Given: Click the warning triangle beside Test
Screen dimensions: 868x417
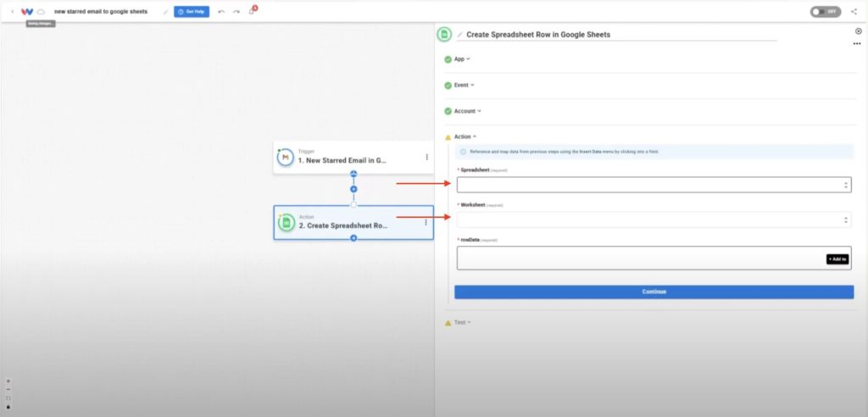Looking at the screenshot, I should [448, 323].
